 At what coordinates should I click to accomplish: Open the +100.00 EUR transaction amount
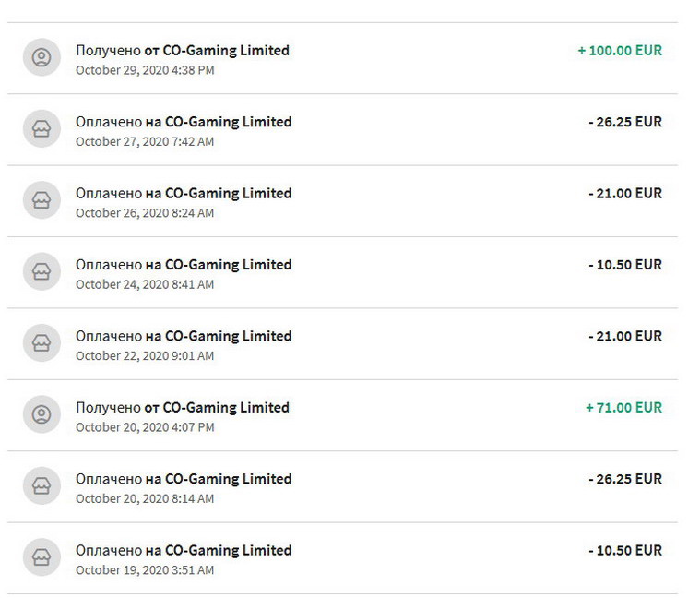pos(620,50)
